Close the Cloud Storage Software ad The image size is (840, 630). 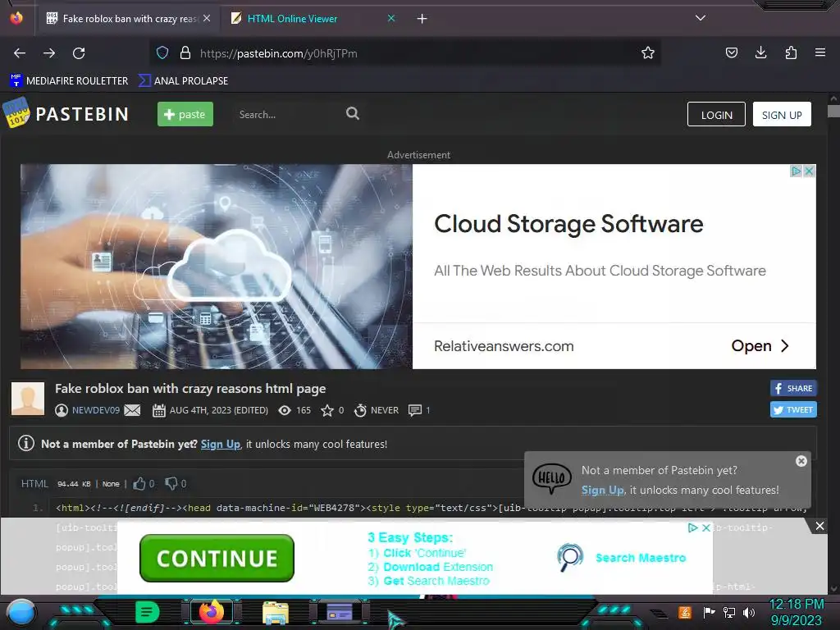coord(809,171)
